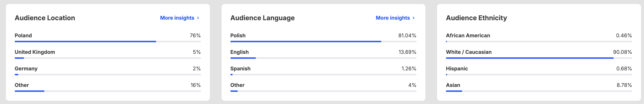Screen dimensions: 644x104
Task: Select the Audience Language heading
Action: click(262, 18)
